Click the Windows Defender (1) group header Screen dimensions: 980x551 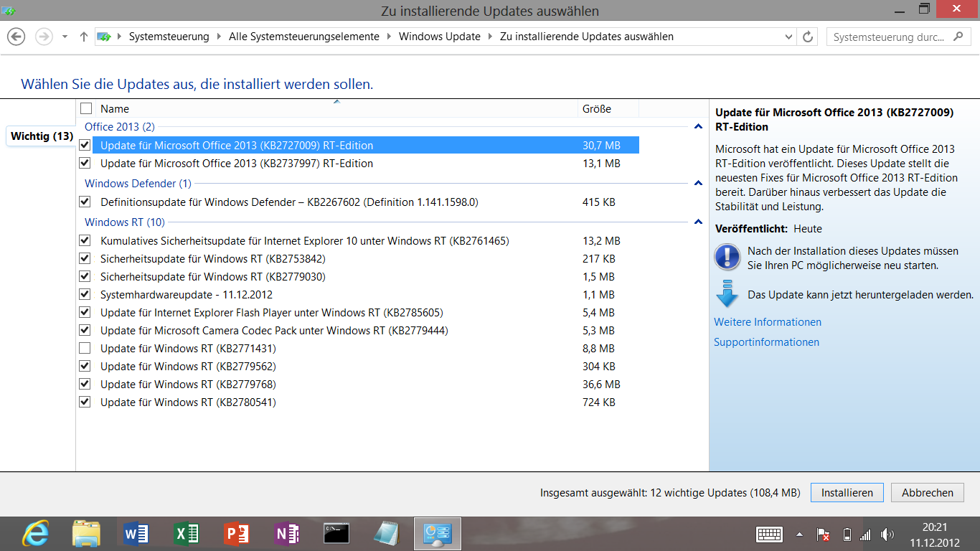(138, 184)
